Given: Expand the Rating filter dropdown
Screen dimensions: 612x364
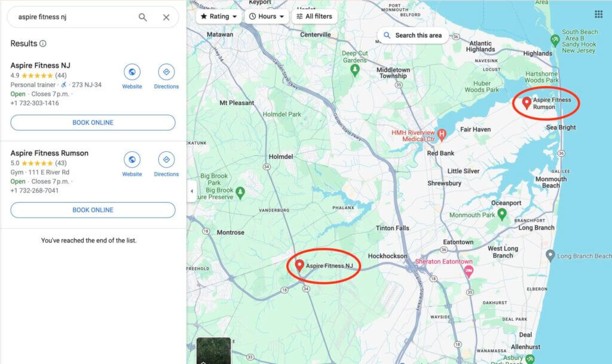Looking at the screenshot, I should (219, 17).
